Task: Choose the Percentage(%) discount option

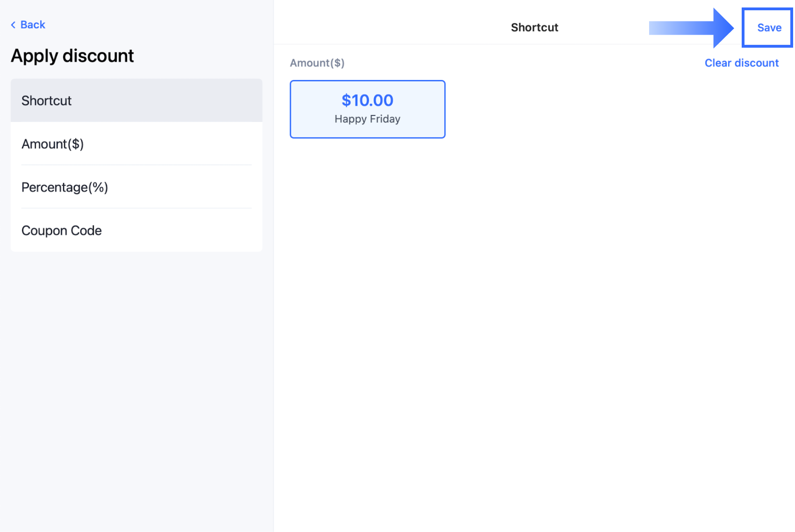Action: [136, 187]
